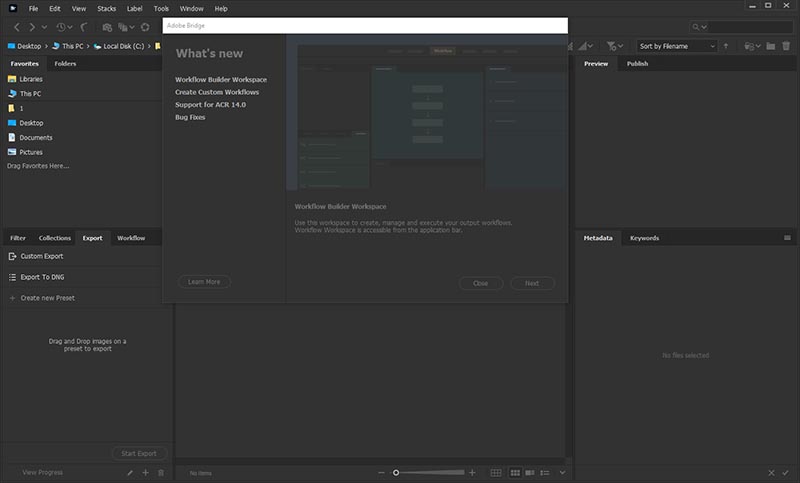Viewport: 800px width, 483px height.
Task: Open the refine batch tools dropdown
Action: 126,27
